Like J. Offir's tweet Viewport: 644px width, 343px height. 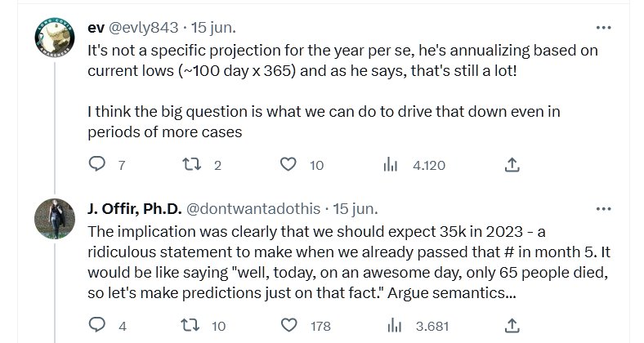point(288,325)
